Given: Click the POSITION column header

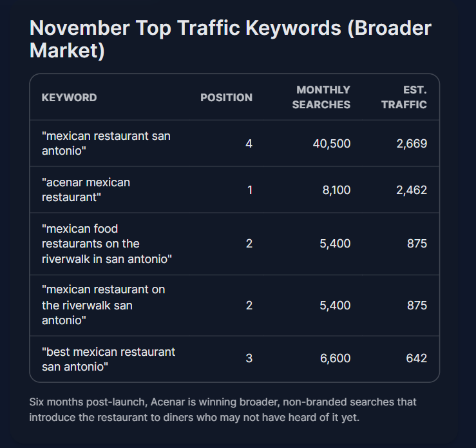Looking at the screenshot, I should pos(226,97).
